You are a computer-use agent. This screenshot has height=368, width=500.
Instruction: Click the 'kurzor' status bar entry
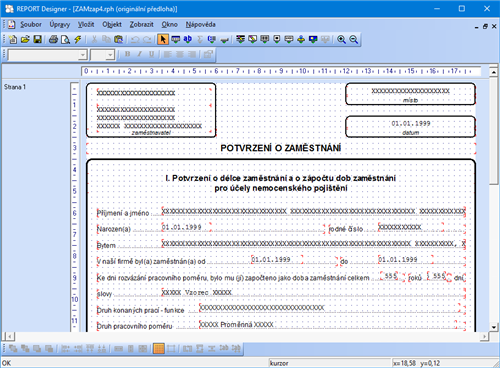pos(279,363)
